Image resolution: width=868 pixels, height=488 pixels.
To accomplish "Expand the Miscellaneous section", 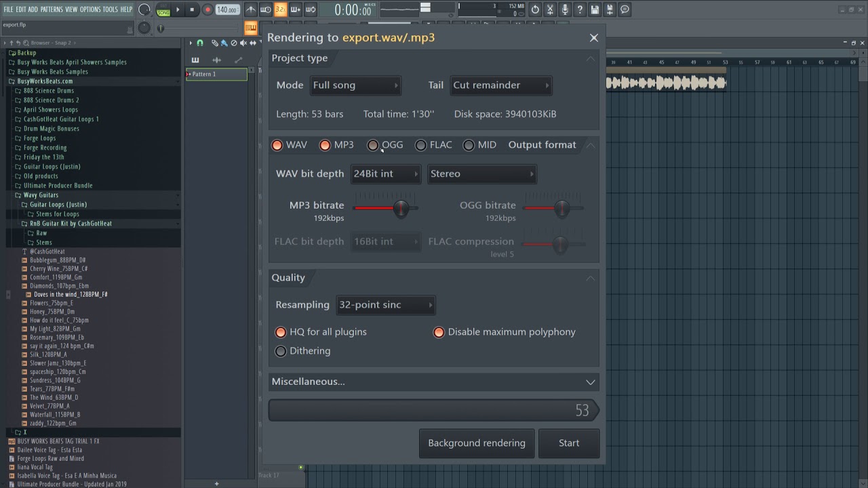I will 434,382.
